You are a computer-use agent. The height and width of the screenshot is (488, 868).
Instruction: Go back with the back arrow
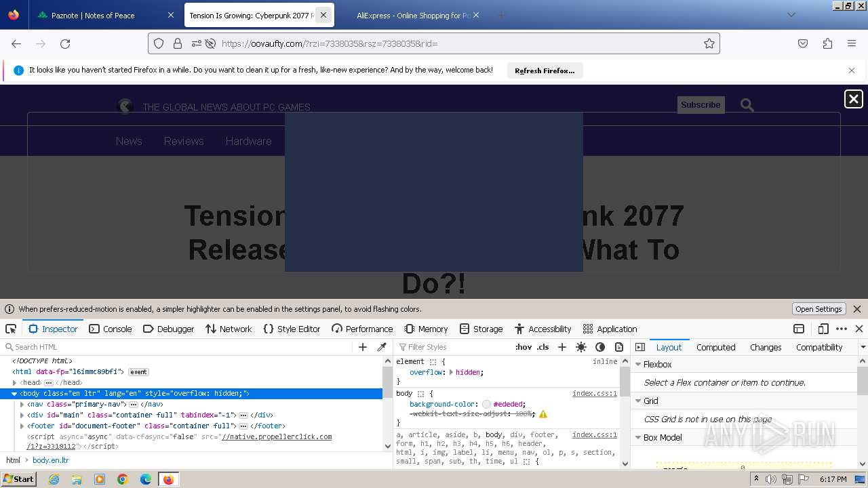(x=16, y=43)
